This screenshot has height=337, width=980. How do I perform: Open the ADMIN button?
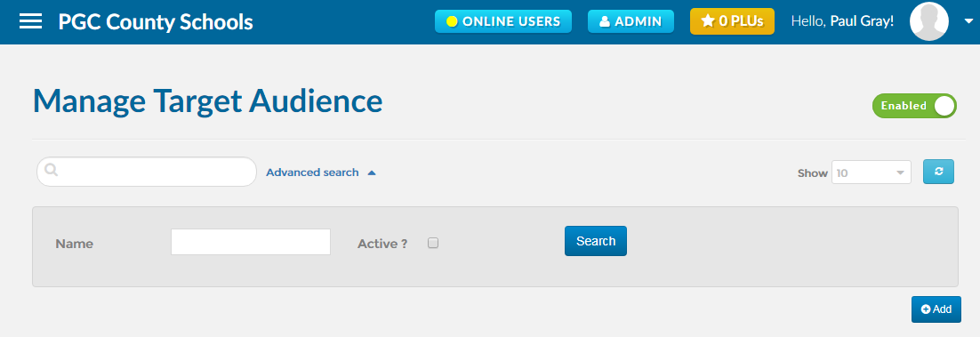point(631,21)
